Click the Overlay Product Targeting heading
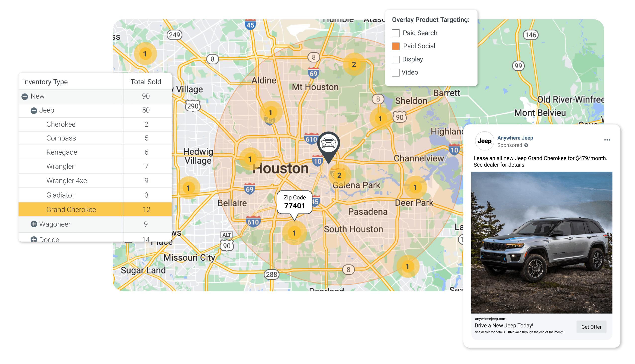The width and height of the screenshot is (635, 364). (x=430, y=20)
